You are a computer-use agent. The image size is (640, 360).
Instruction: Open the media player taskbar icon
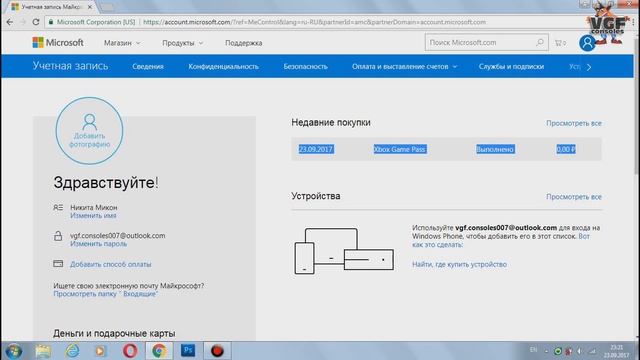(100, 351)
